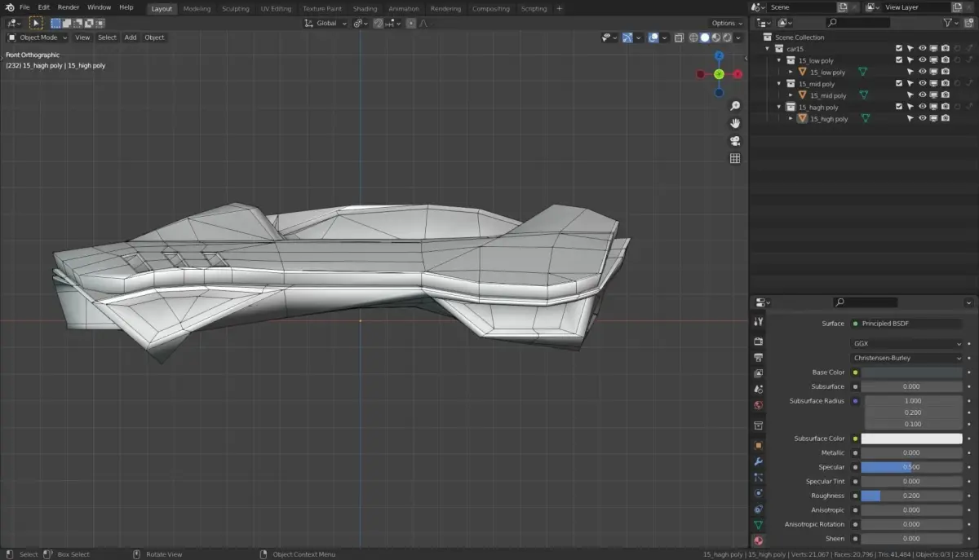The image size is (979, 560).
Task: Open outliner filter dropdown
Action: [x=950, y=23]
